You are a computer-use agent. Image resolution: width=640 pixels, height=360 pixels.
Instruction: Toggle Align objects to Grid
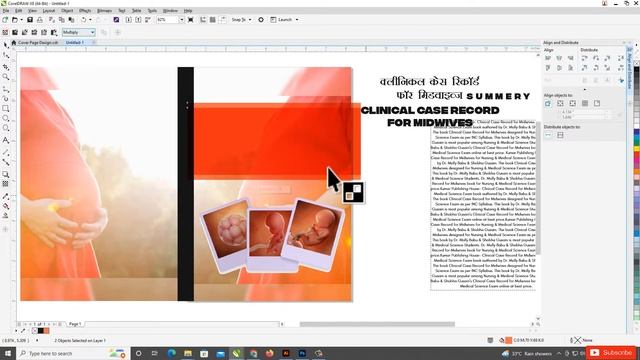coord(584,104)
